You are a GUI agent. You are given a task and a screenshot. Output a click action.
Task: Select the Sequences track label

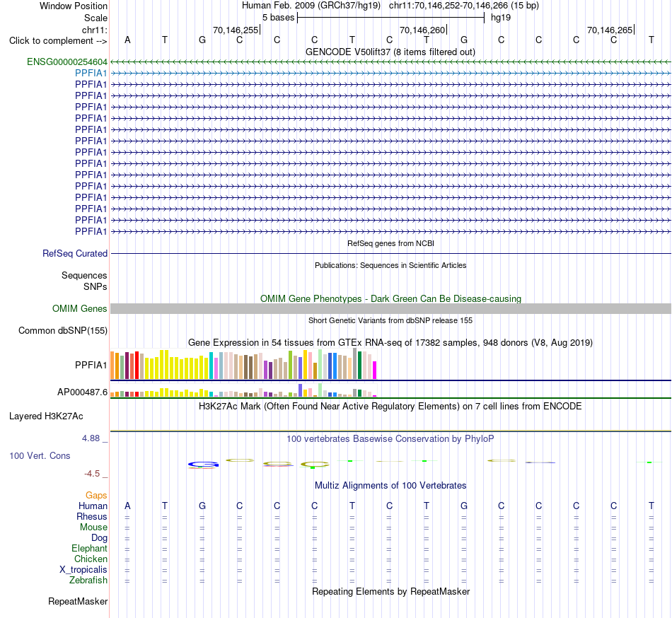click(x=84, y=275)
